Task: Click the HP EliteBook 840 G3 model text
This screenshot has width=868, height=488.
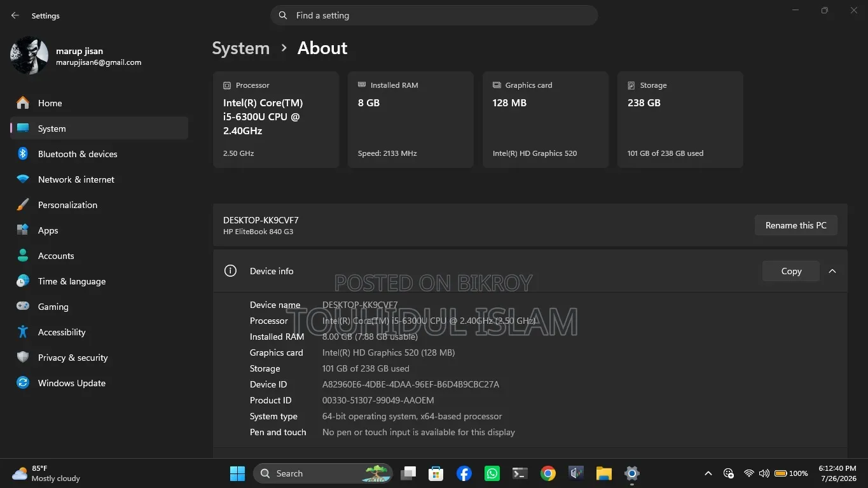Action: click(x=258, y=232)
